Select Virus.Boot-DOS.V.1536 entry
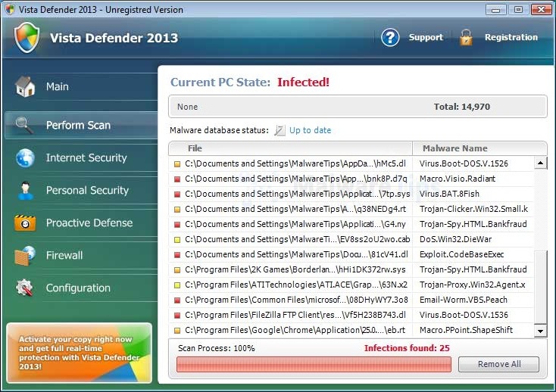The height and width of the screenshot is (392, 556). [464, 315]
